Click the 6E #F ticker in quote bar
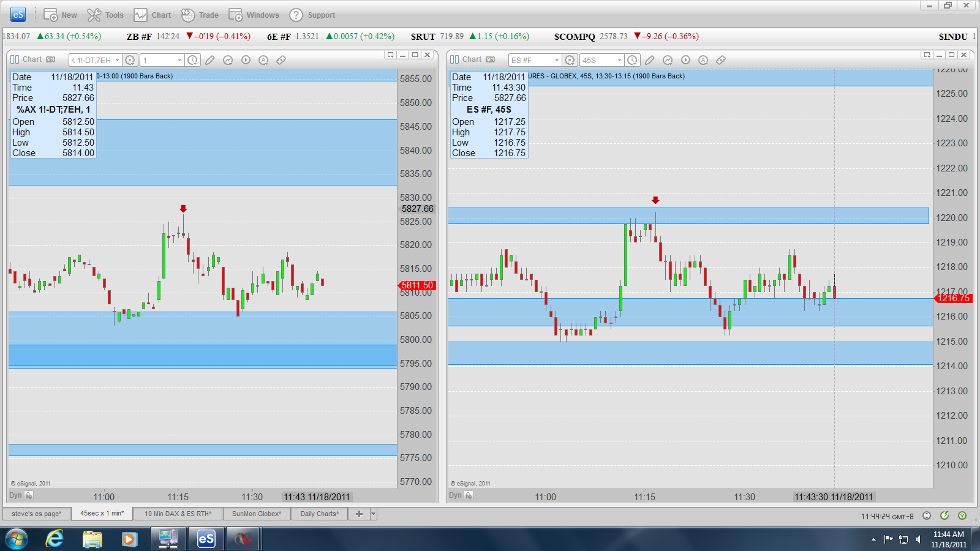The height and width of the screenshot is (551, 980). pos(279,37)
